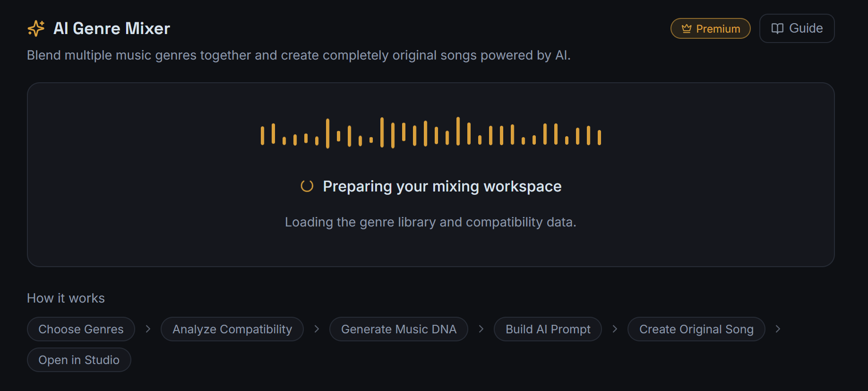The width and height of the screenshot is (868, 391).
Task: Click the crown icon in Premium badge
Action: (x=687, y=29)
